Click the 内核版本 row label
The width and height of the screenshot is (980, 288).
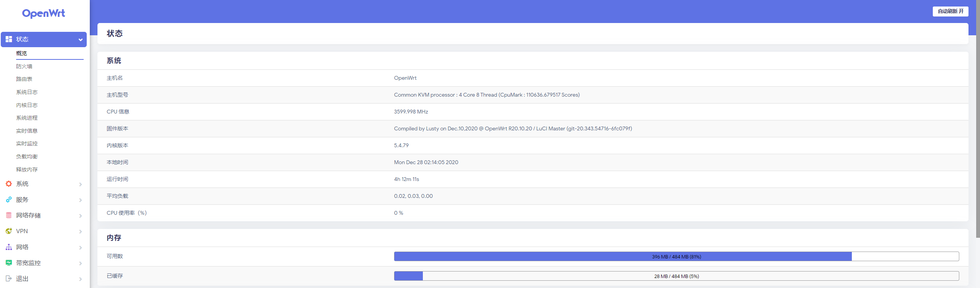(x=117, y=145)
